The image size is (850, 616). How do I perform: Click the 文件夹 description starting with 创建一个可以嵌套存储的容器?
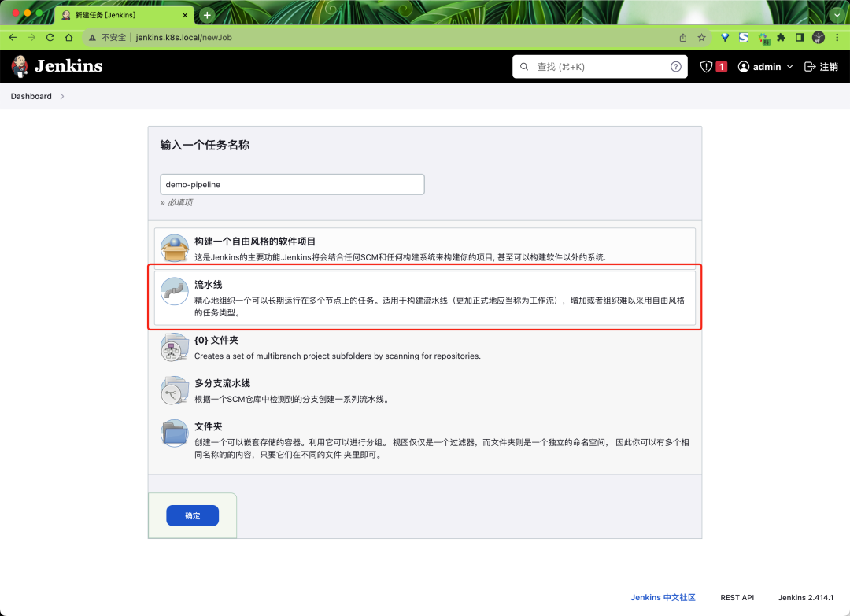pos(442,448)
